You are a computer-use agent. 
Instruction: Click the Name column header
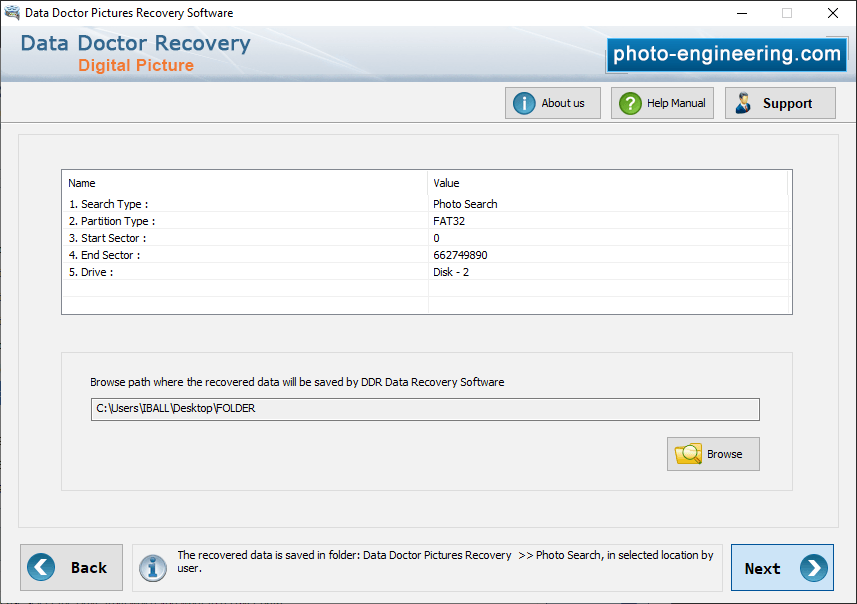[245, 183]
